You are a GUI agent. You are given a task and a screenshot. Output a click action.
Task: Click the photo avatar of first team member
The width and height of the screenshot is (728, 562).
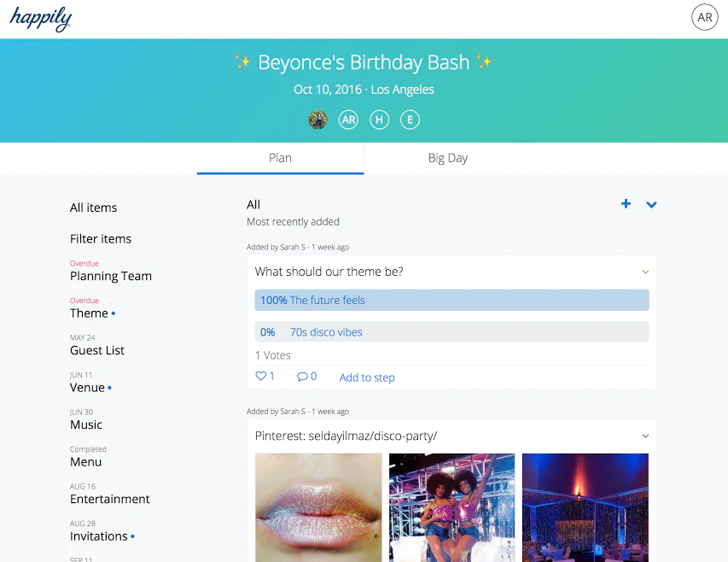[x=318, y=120]
